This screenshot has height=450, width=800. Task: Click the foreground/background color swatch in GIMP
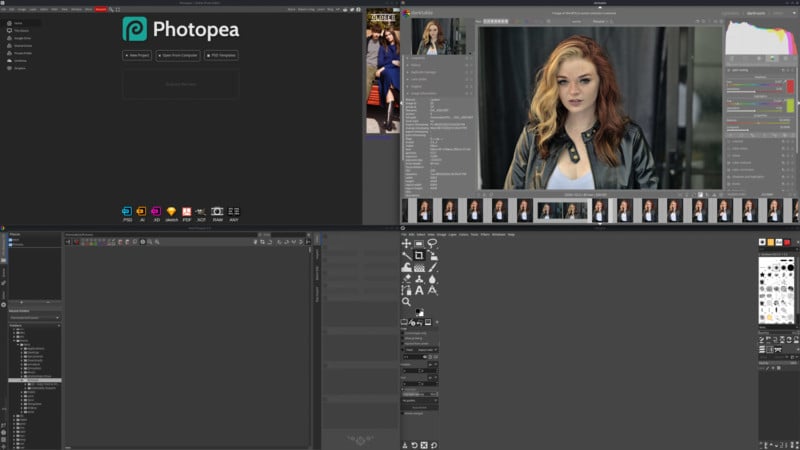[x=419, y=312]
